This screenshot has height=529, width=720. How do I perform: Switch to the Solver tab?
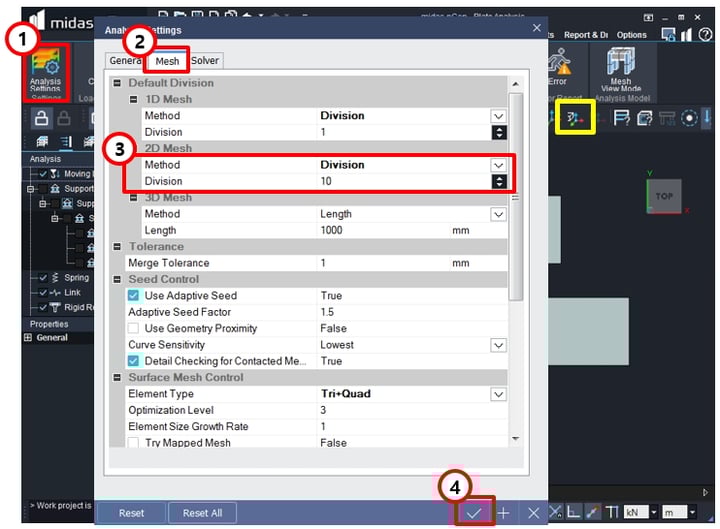click(205, 60)
